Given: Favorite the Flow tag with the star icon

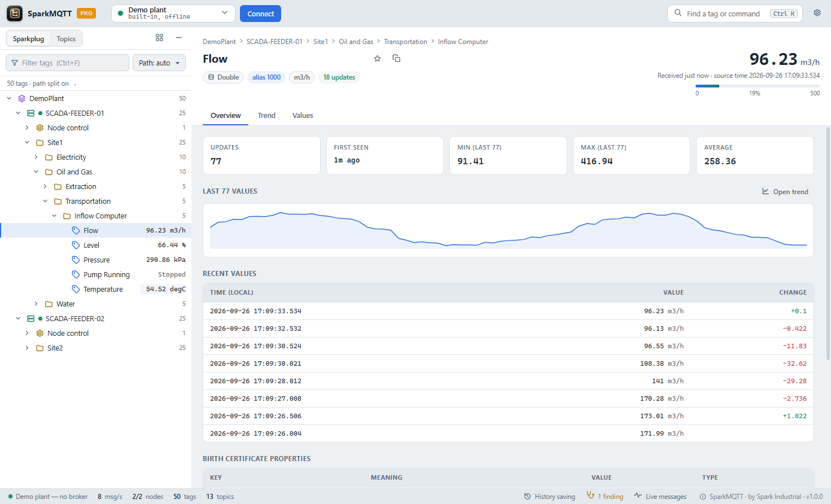Looking at the screenshot, I should [x=378, y=59].
